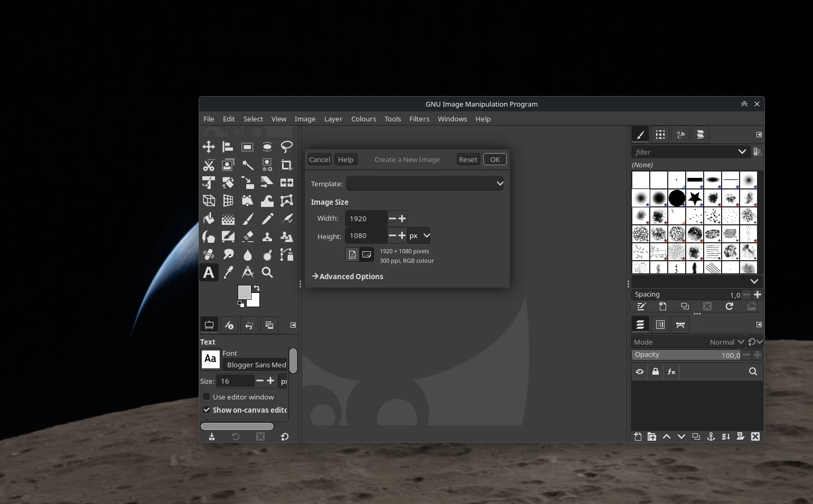Select the Move tool in toolbox
This screenshot has height=504, width=813.
click(x=209, y=147)
